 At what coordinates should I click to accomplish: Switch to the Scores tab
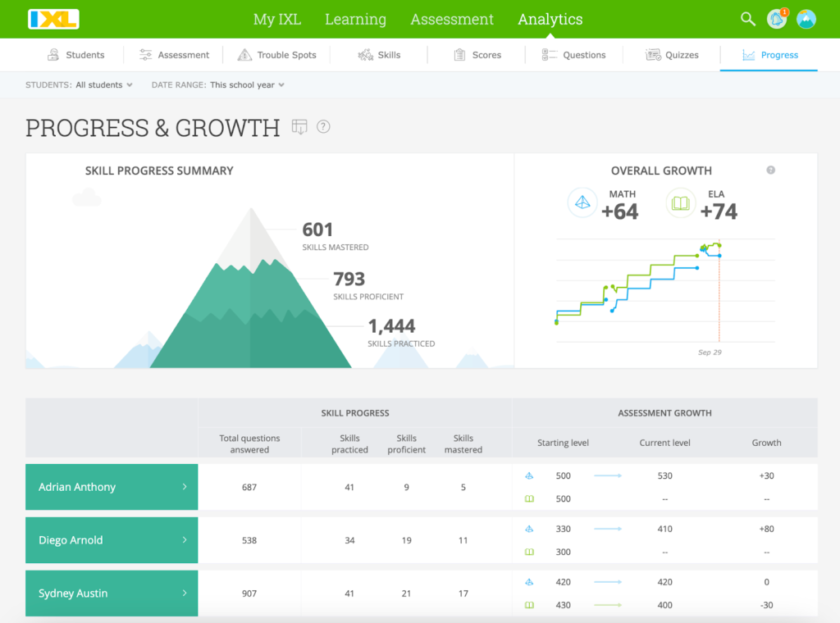[478, 55]
